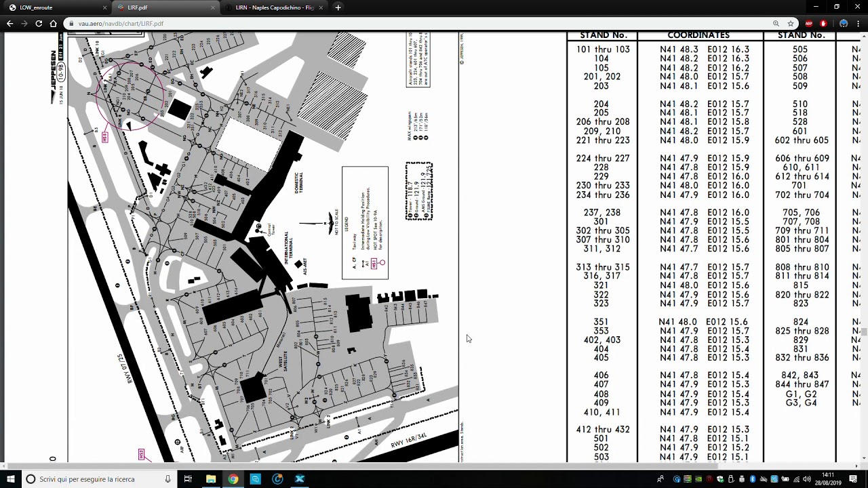Click the COORDINATES column header

pos(698,35)
